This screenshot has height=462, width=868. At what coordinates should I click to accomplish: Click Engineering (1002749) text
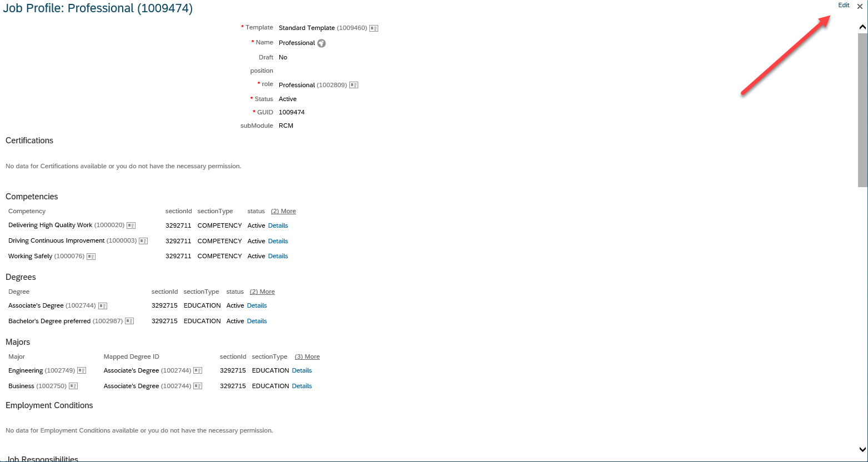click(42, 370)
